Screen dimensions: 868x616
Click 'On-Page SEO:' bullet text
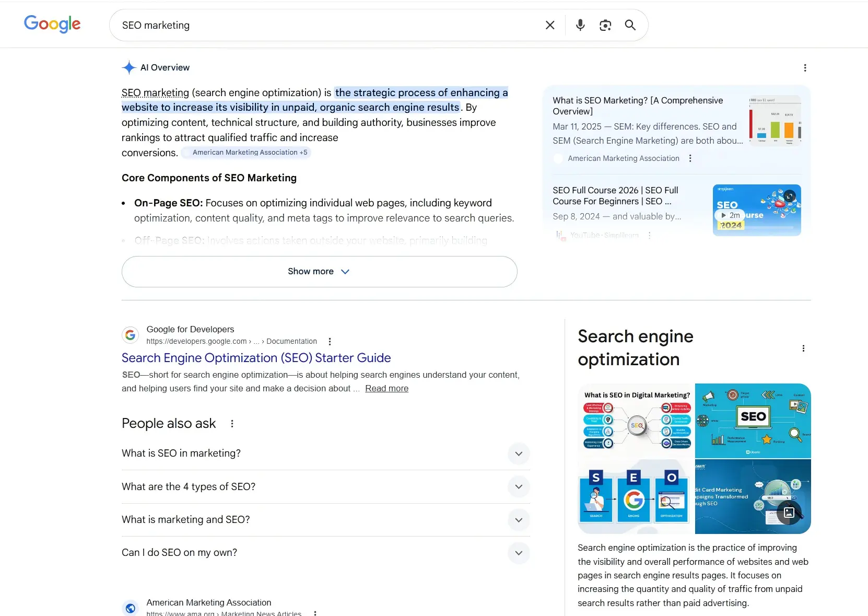[168, 203]
